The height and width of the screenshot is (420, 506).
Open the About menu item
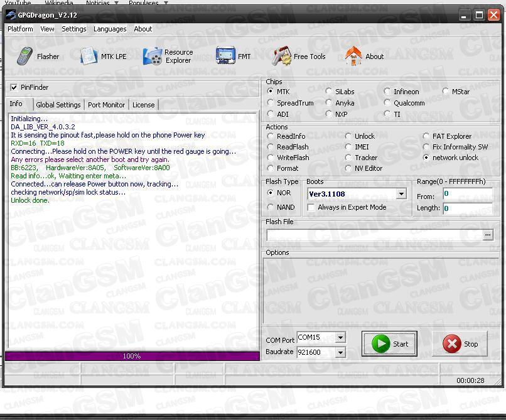click(x=143, y=29)
